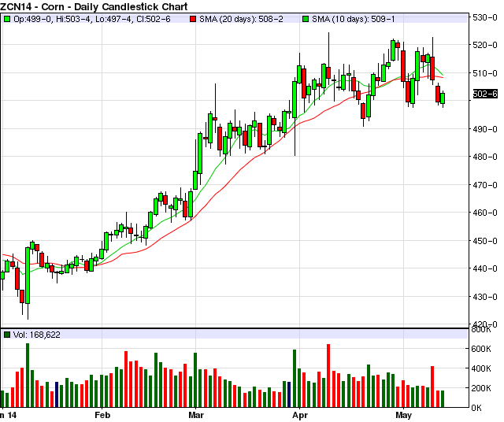Click the 480-0 price axis label
504x422 pixels.
tap(485, 157)
